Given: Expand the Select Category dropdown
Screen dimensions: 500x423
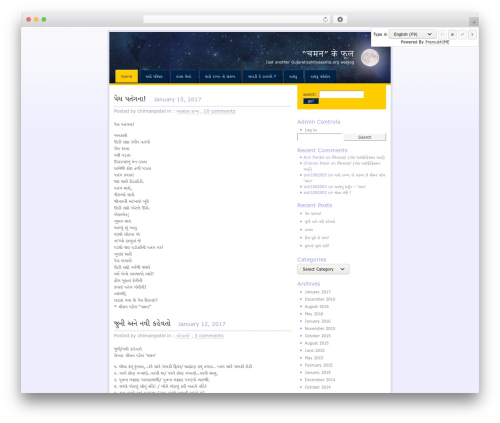Looking at the screenshot, I should 323,269.
